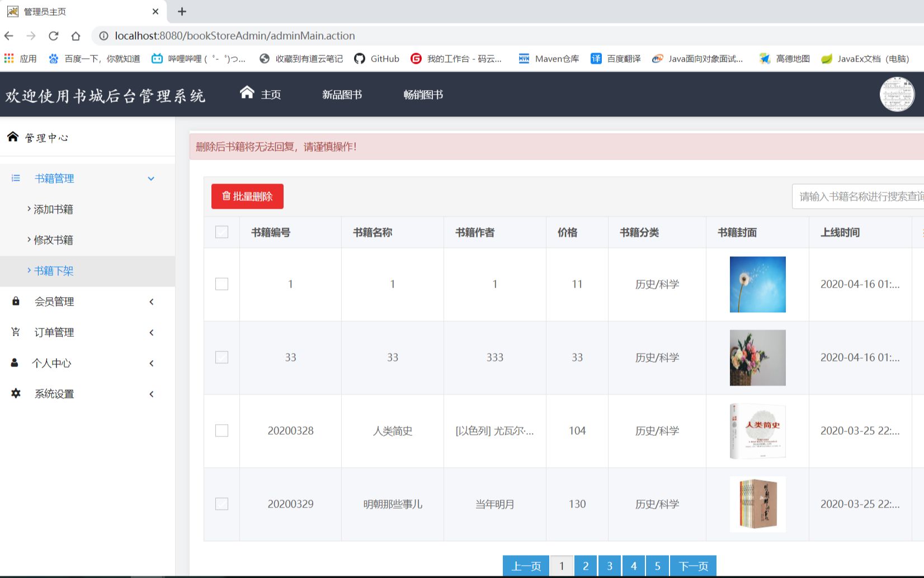Collapse the 书籍管理 section chevron
The height and width of the screenshot is (578, 924).
point(150,178)
